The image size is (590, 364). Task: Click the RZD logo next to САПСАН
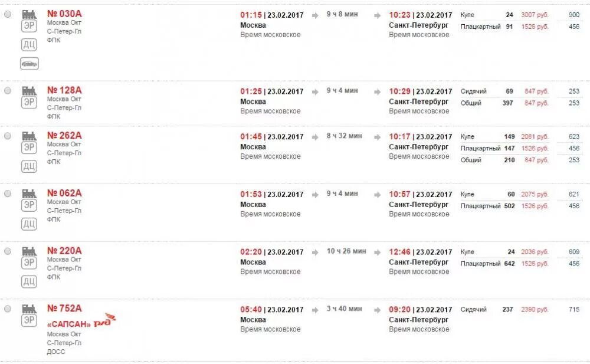[x=104, y=321]
